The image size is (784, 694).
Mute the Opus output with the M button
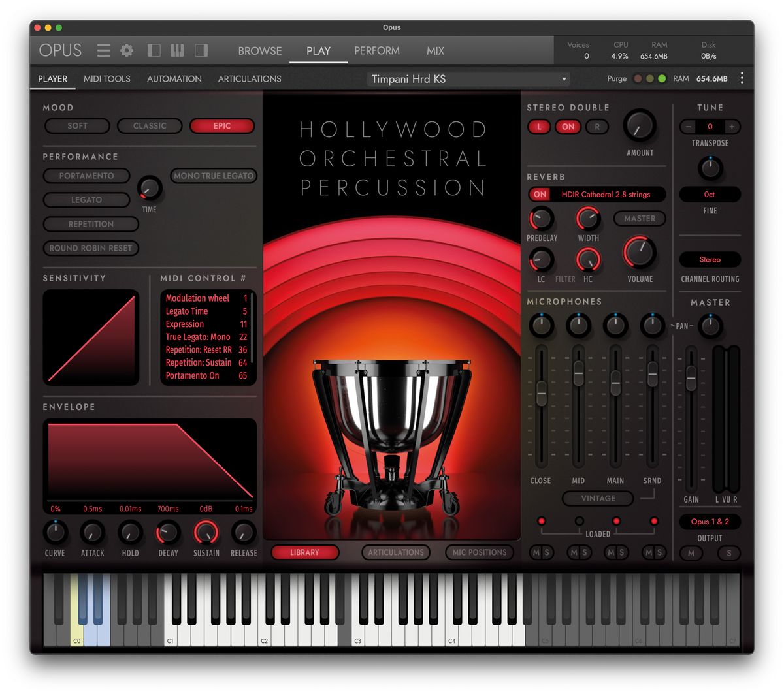(691, 553)
